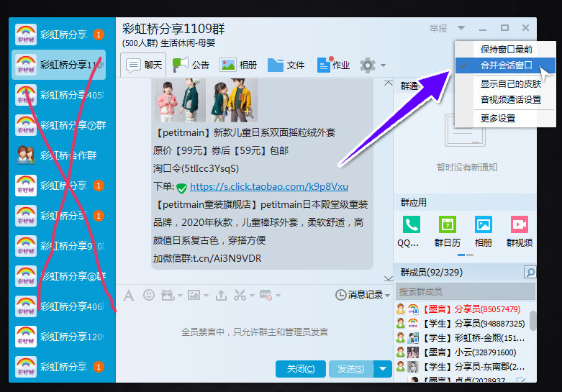Click the 搜索群成员 search field

466,292
